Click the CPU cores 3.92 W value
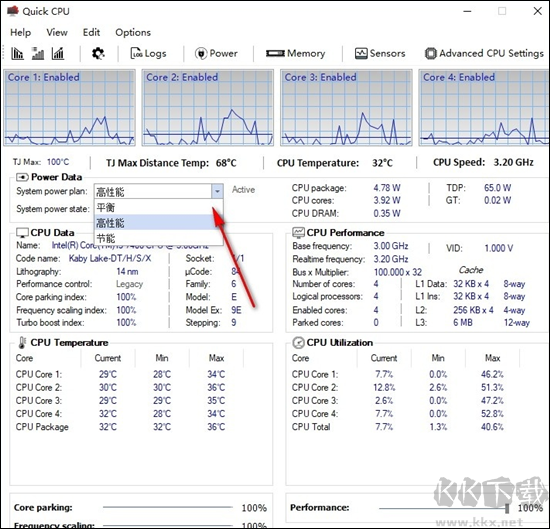This screenshot has height=529, width=550. [x=387, y=200]
